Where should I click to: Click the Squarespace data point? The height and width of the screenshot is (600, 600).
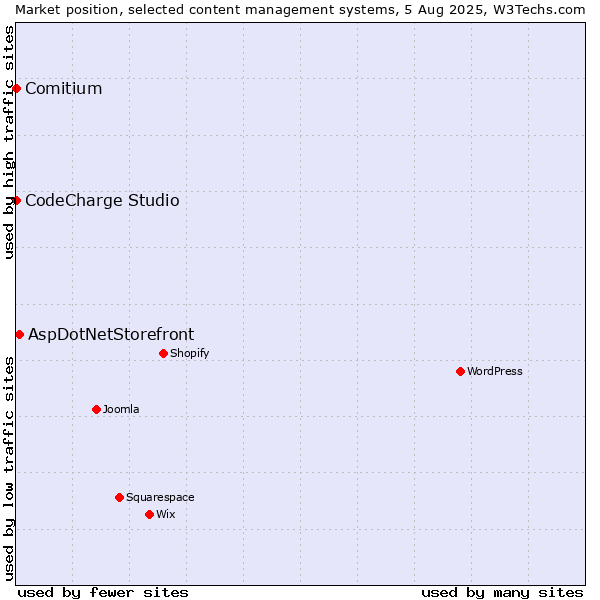pyautogui.click(x=119, y=497)
